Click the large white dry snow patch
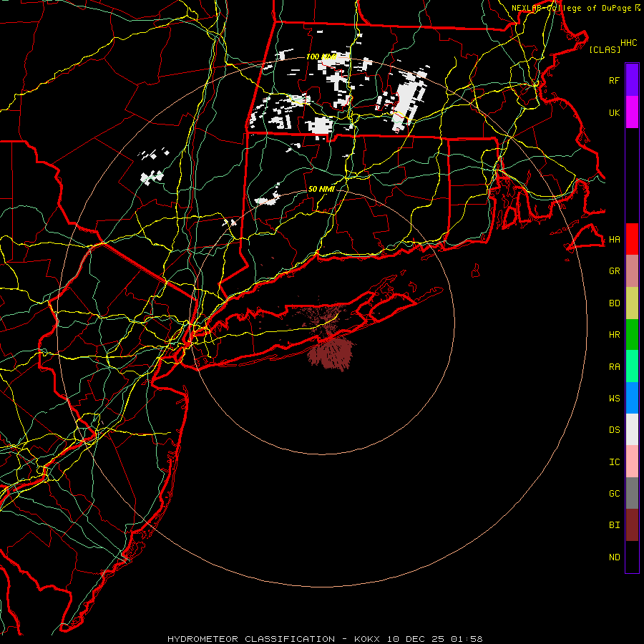 (406, 101)
